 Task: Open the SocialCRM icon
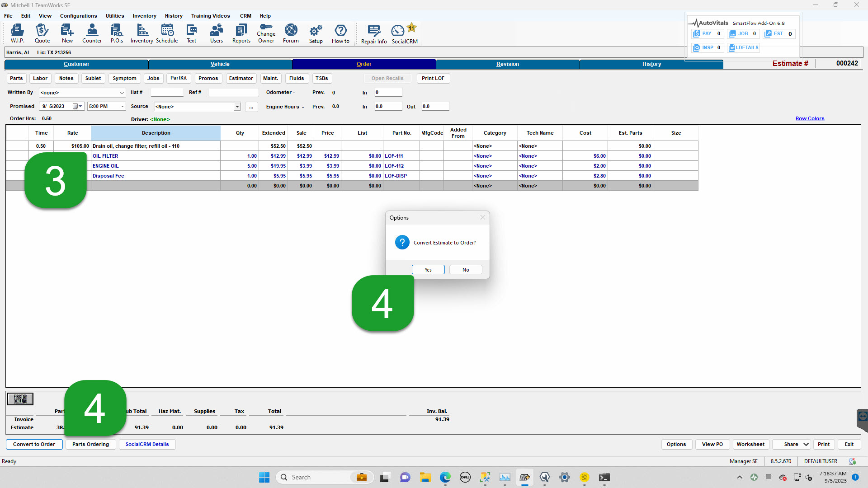[405, 34]
